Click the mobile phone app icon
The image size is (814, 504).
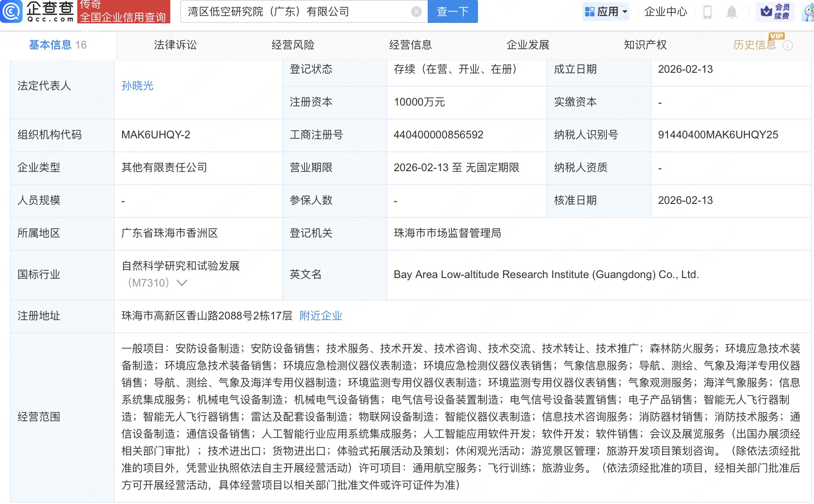point(708,12)
